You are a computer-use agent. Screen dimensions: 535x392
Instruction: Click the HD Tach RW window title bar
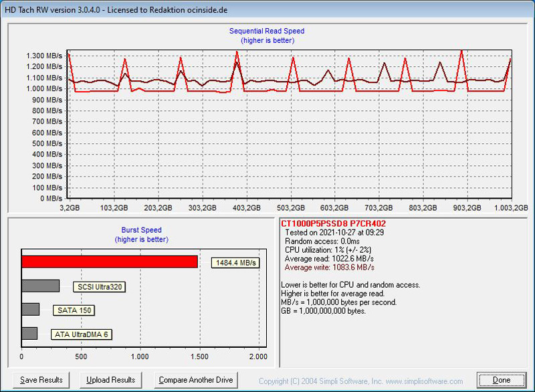pyautogui.click(x=267, y=9)
